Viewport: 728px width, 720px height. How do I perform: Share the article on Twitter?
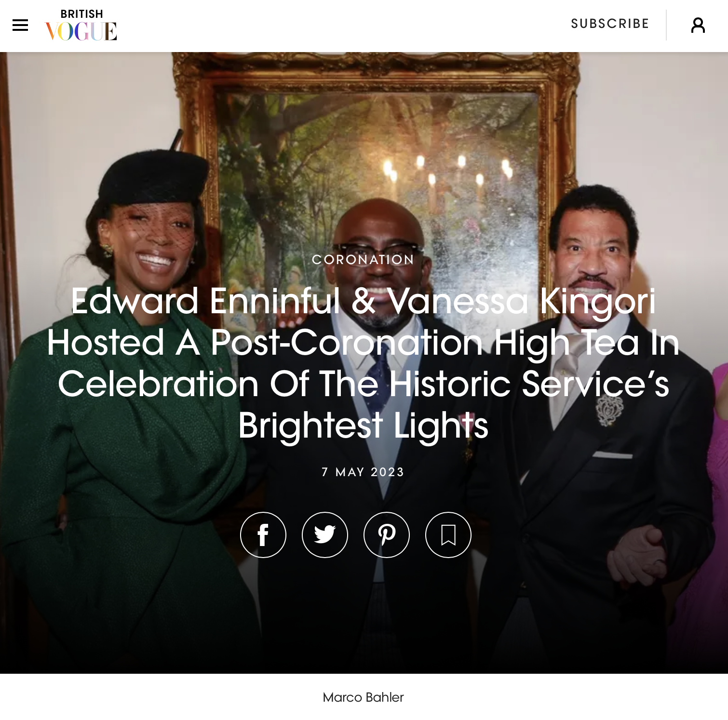click(325, 534)
